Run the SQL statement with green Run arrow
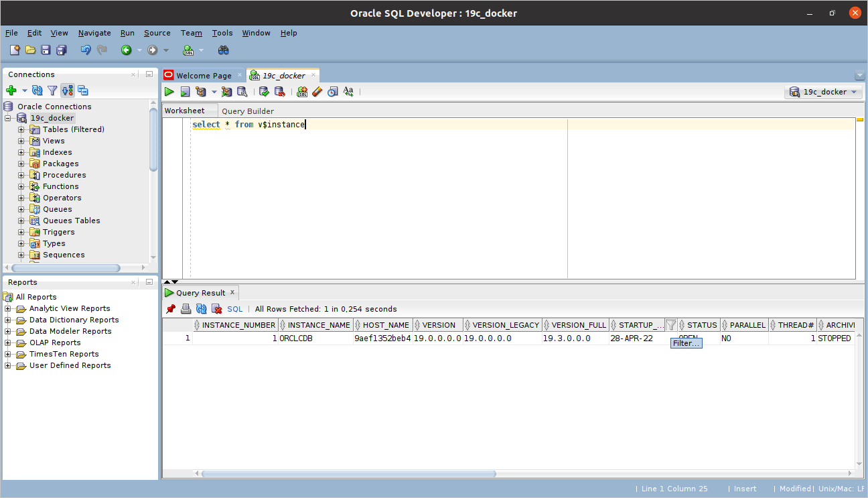868x498 pixels. pyautogui.click(x=169, y=91)
